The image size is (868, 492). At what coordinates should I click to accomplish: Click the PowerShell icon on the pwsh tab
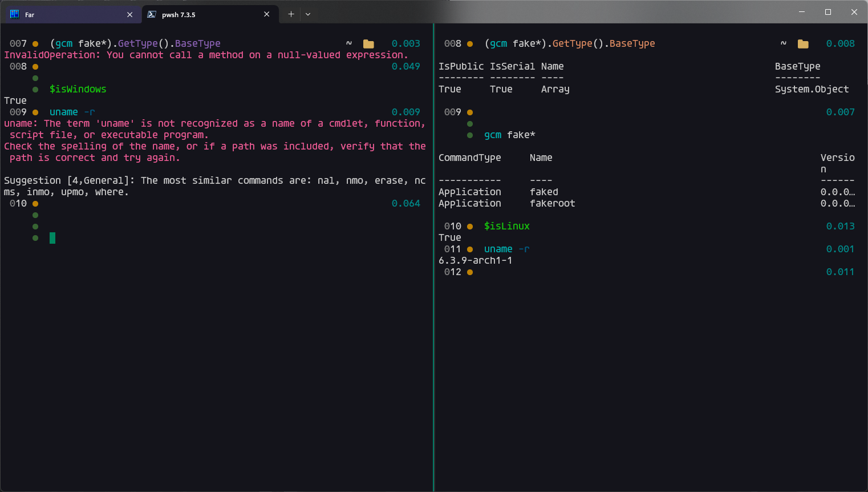151,14
